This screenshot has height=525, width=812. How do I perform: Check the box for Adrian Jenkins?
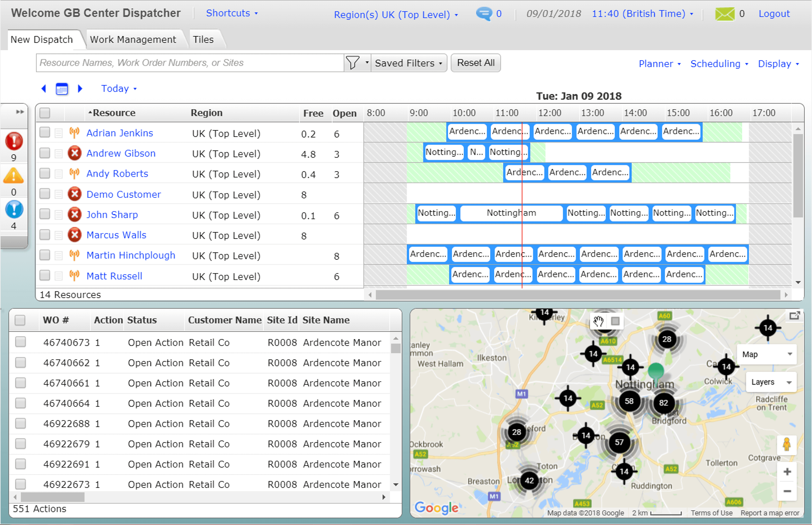45,132
